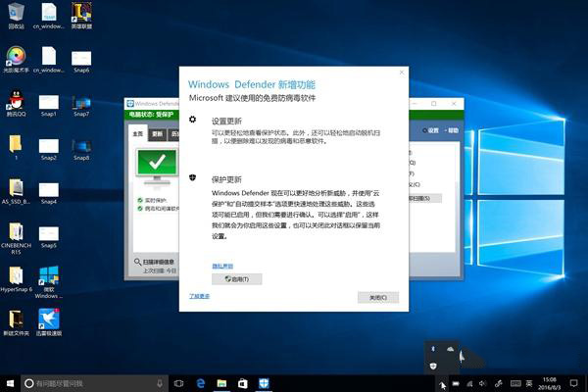Toggle the hidden tray icons arrow

click(x=443, y=383)
